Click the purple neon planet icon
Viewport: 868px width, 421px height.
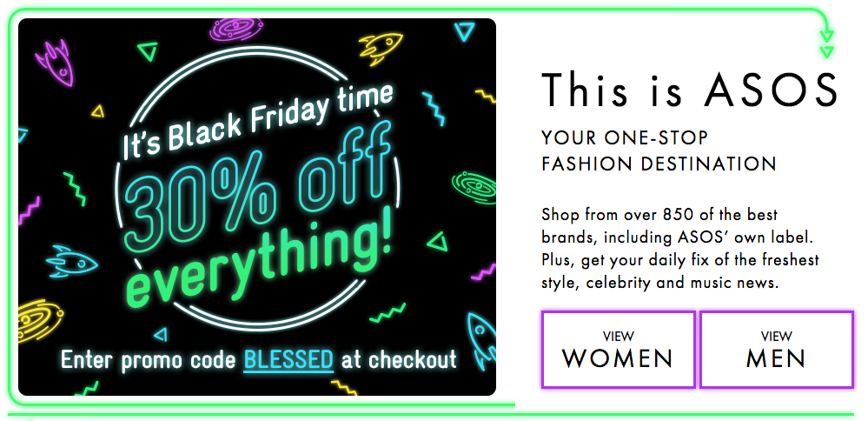coord(235,28)
